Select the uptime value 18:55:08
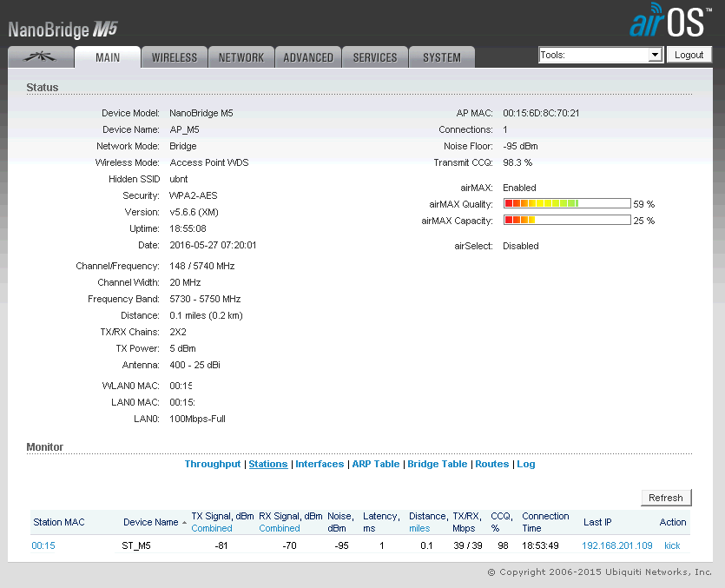 click(188, 228)
